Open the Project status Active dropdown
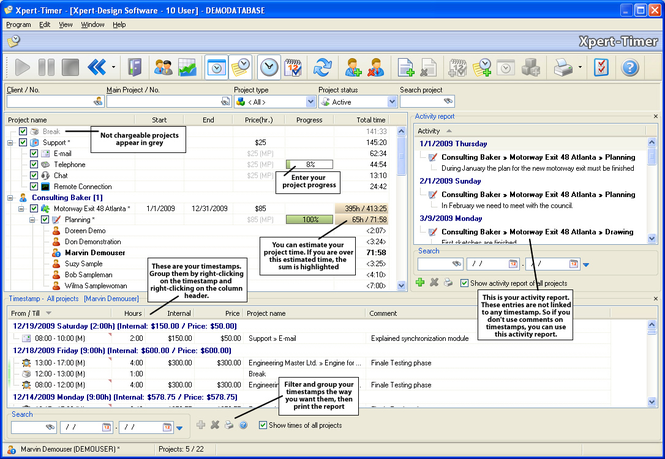The width and height of the screenshot is (665, 459). pos(392,102)
